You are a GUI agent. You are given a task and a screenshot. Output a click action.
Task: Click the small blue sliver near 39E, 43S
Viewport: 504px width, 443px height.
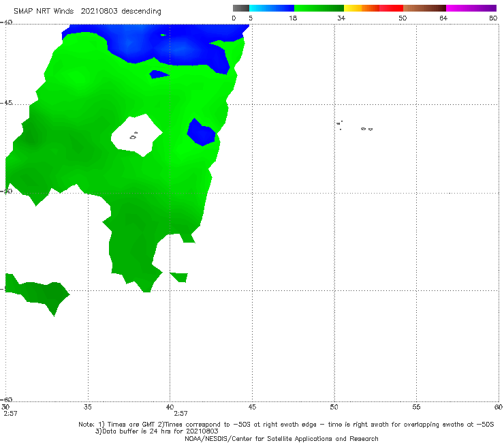[x=159, y=74]
